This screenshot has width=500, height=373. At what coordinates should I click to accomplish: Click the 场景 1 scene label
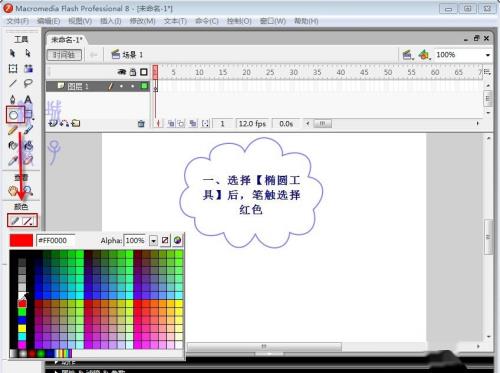click(133, 54)
